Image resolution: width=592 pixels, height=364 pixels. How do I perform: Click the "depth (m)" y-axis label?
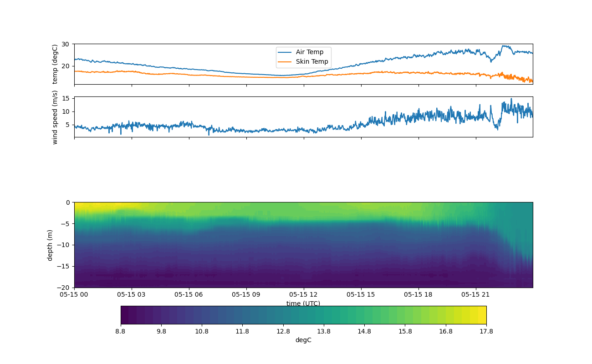50,245
